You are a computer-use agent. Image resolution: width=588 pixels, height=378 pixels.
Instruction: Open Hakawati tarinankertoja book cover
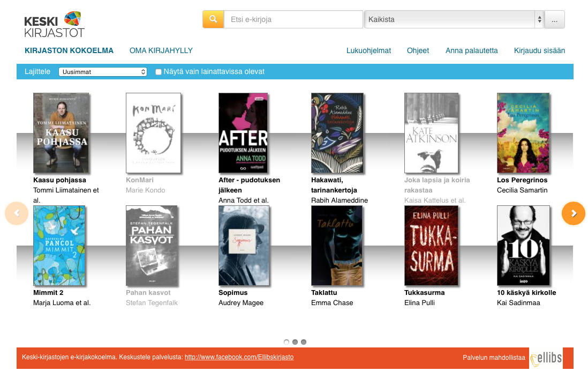(337, 133)
